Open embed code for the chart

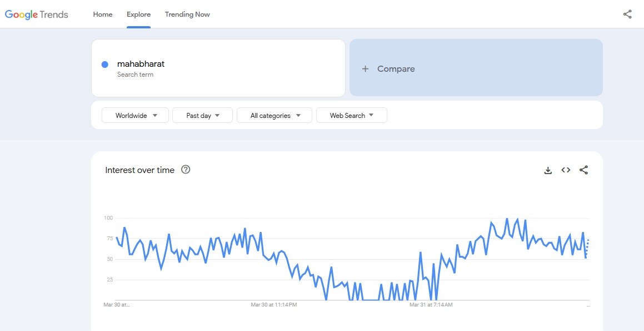pos(566,170)
